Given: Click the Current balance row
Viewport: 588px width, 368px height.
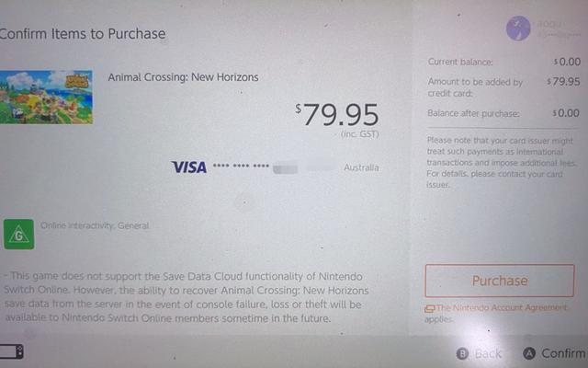Looking at the screenshot, I should 503,62.
